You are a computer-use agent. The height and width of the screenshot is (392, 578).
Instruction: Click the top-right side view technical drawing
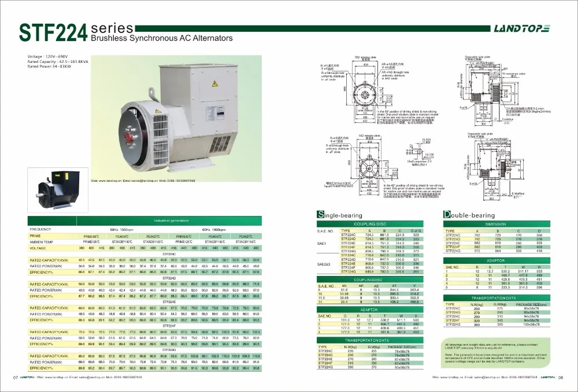[x=503, y=90]
